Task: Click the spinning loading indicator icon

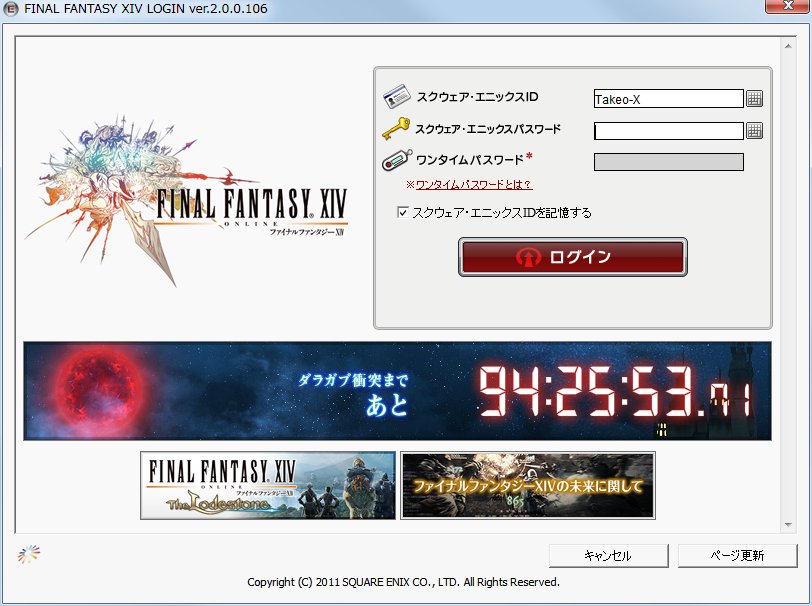Action: (x=28, y=554)
